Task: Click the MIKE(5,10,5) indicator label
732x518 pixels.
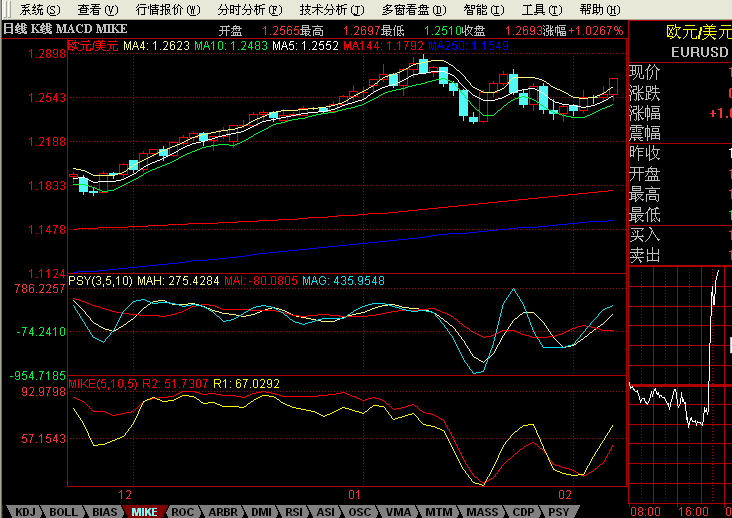Action: click(103, 384)
